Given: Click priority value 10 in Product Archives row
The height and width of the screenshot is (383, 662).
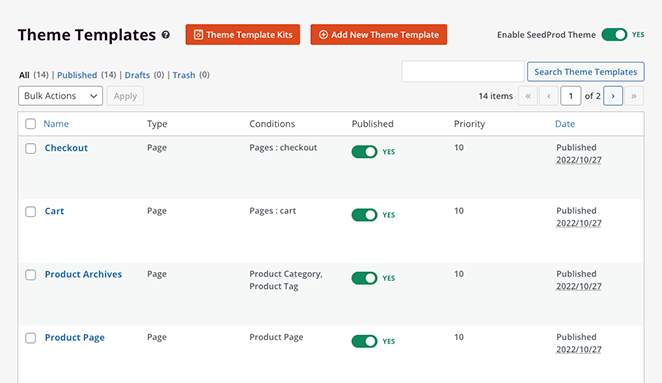Looking at the screenshot, I should [459, 274].
